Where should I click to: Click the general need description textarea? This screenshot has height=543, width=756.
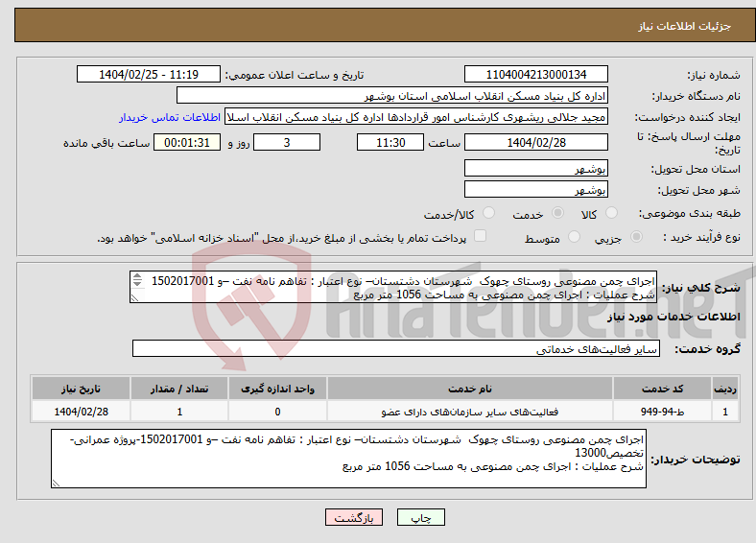point(393,287)
